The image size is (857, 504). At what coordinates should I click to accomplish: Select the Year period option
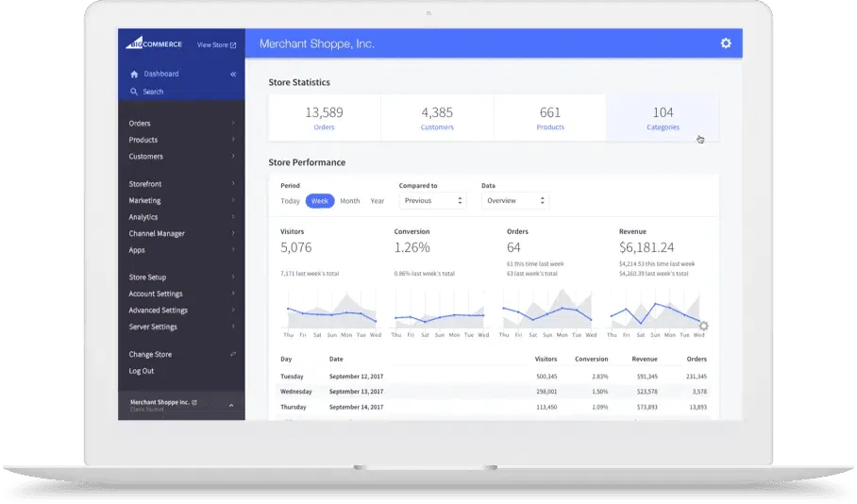[377, 201]
